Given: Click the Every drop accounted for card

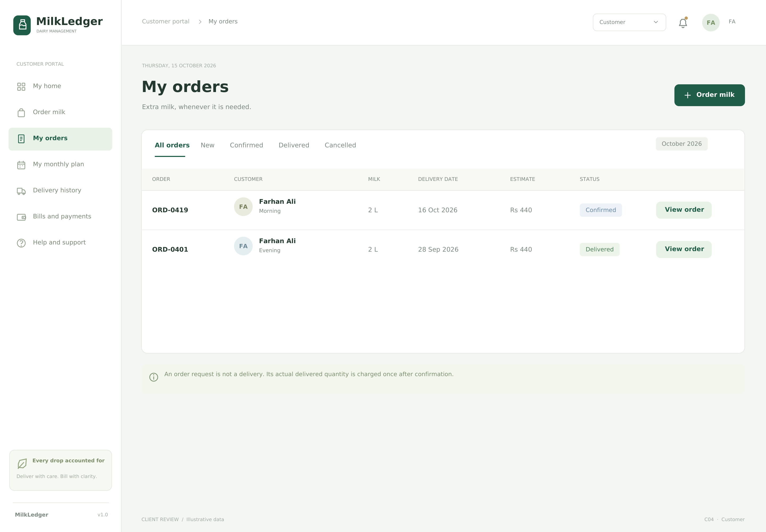Looking at the screenshot, I should coord(61,470).
